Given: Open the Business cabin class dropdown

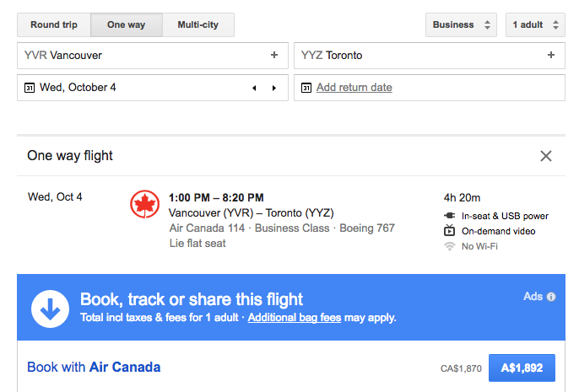Looking at the screenshot, I should click(461, 24).
